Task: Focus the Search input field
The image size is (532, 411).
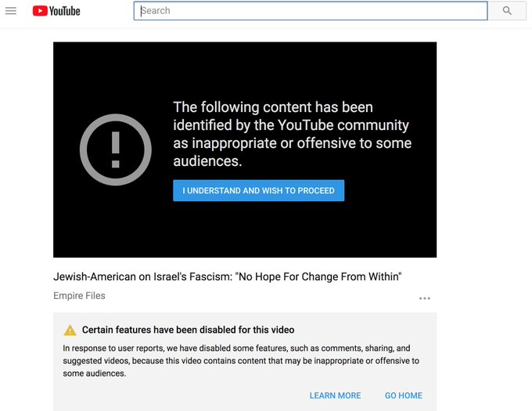Action: (x=311, y=11)
